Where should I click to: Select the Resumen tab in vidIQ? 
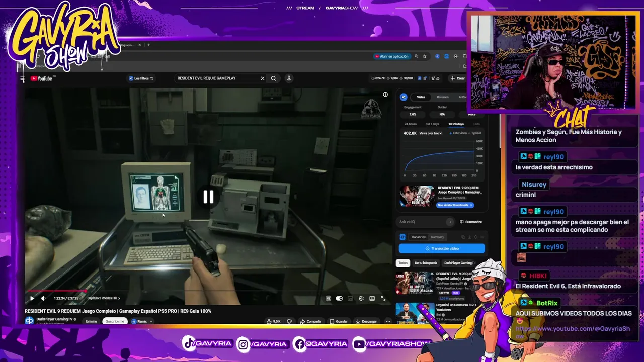coord(443,97)
